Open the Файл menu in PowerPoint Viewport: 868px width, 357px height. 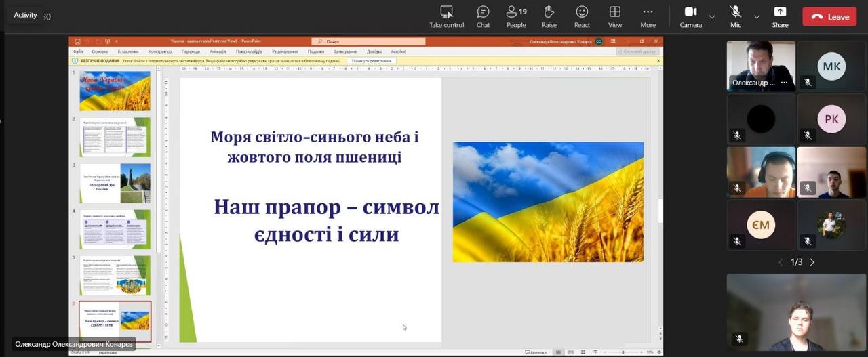78,51
